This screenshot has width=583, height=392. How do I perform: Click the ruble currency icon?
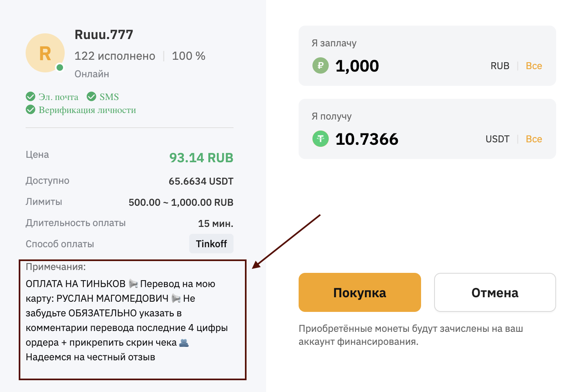click(x=320, y=65)
